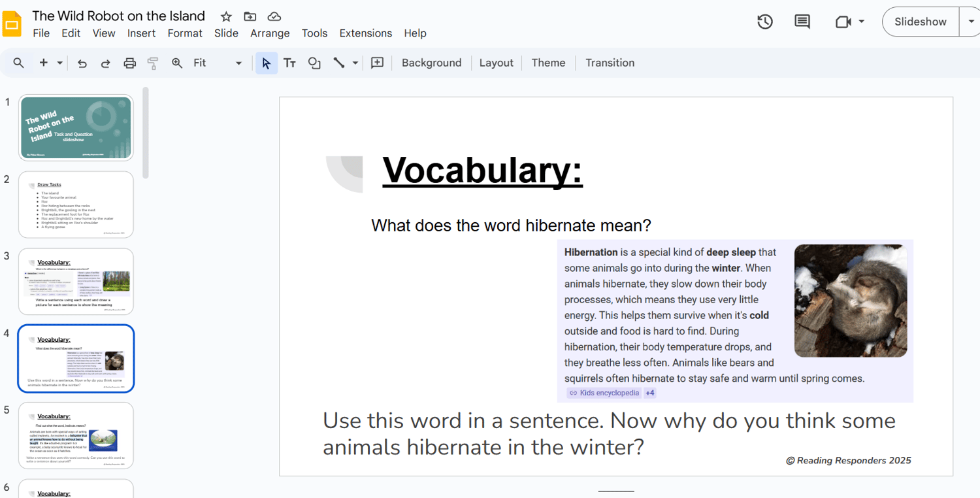The width and height of the screenshot is (980, 498).
Task: Add a new slide with plus icon
Action: (44, 63)
